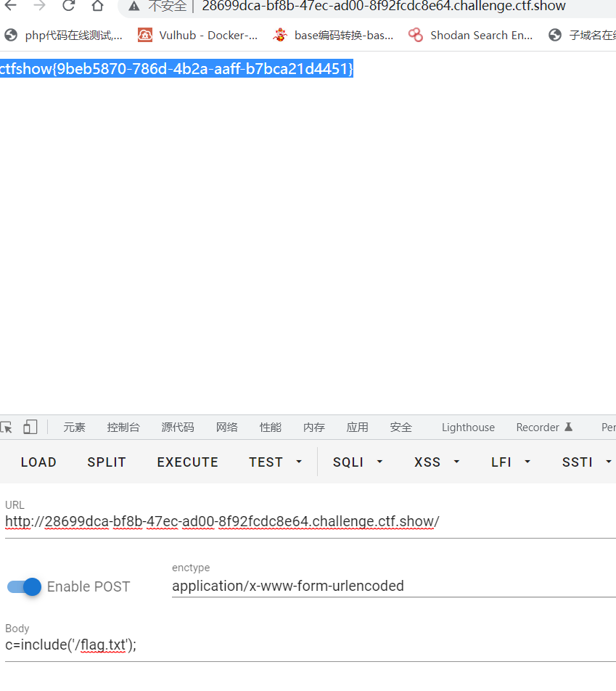Viewport: 616px width, 691px height.
Task: Switch to the 元素 DevTools tab
Action: (x=74, y=427)
